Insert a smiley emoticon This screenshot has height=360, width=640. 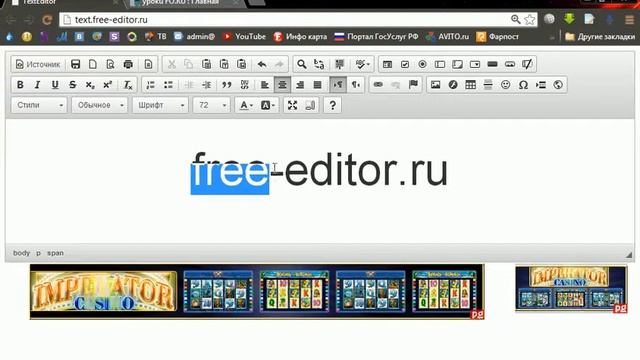click(x=506, y=84)
